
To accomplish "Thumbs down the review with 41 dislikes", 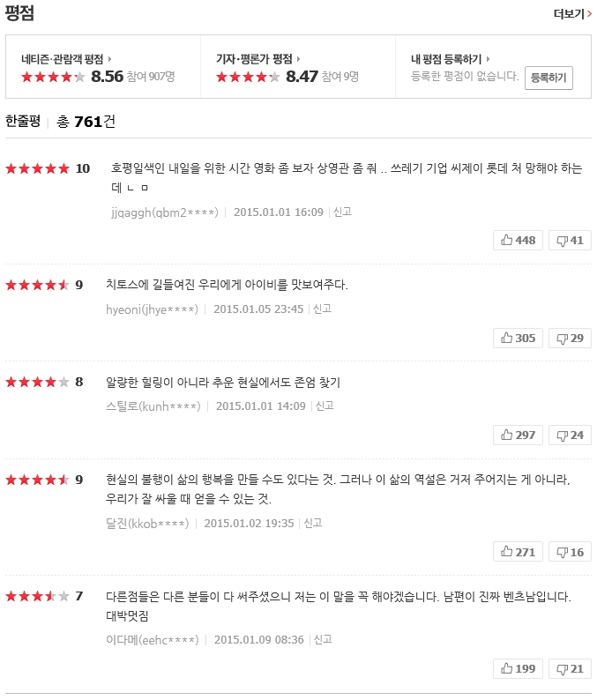I will point(570,240).
